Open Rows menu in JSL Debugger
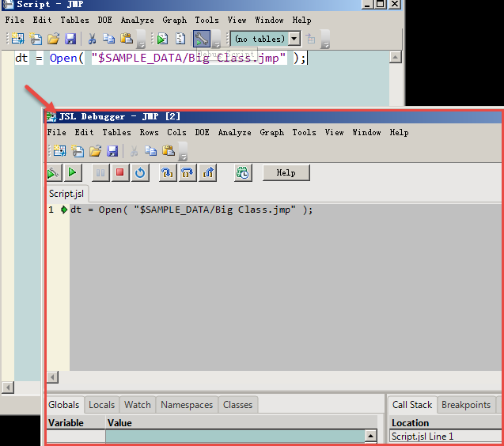The height and width of the screenshot is (446, 504). point(149,132)
